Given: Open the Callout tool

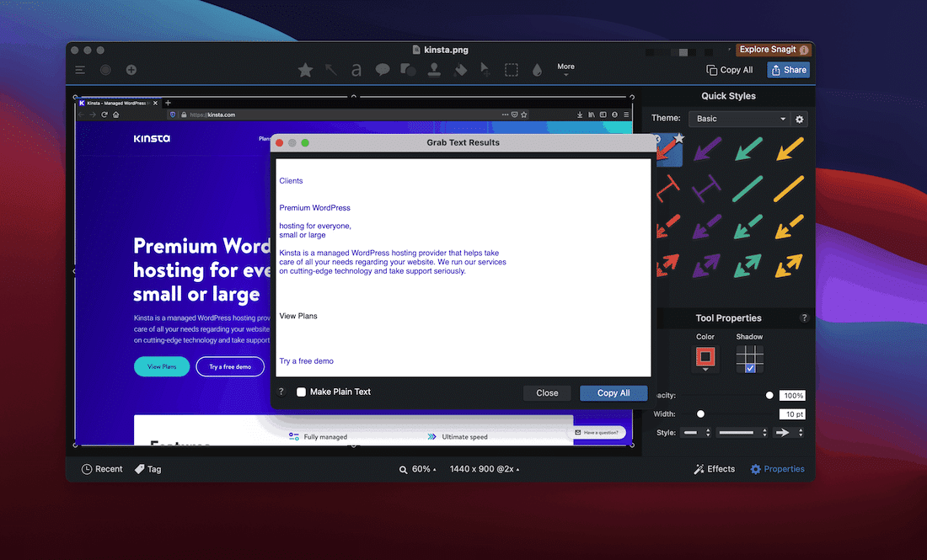Looking at the screenshot, I should (383, 70).
